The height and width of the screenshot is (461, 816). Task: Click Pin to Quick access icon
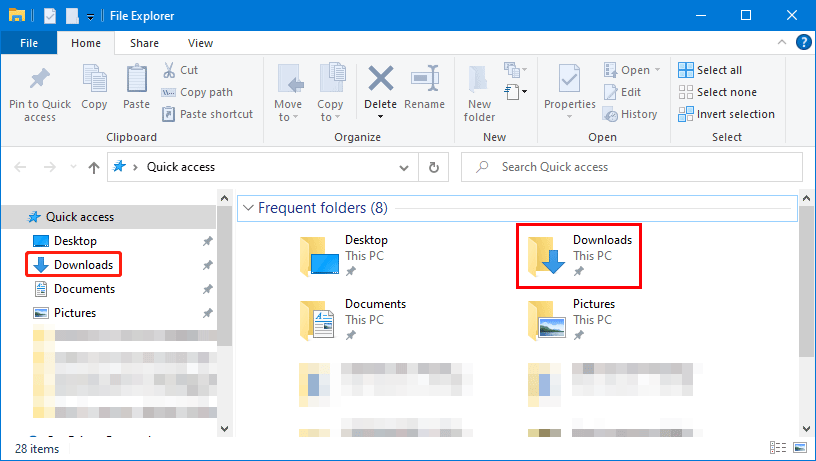(x=40, y=79)
